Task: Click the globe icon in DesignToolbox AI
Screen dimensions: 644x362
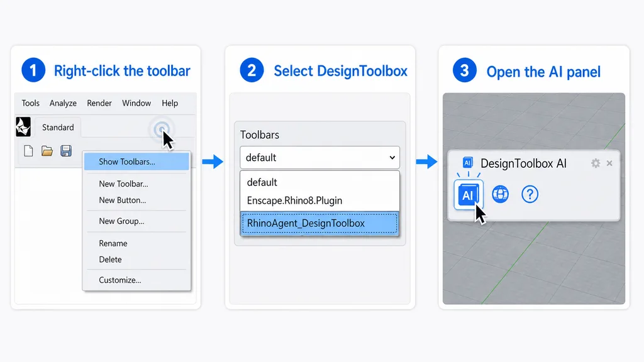Action: (x=500, y=194)
